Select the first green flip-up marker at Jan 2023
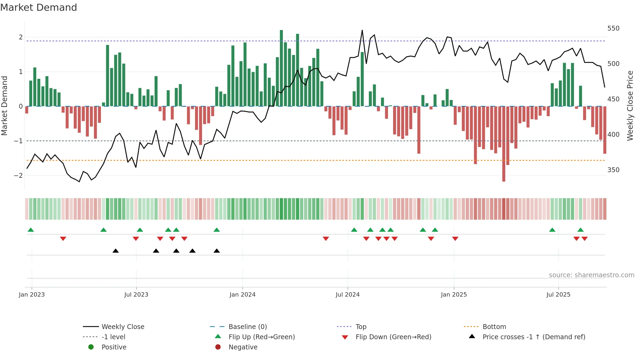The width and height of the screenshot is (644, 362). (x=31, y=230)
